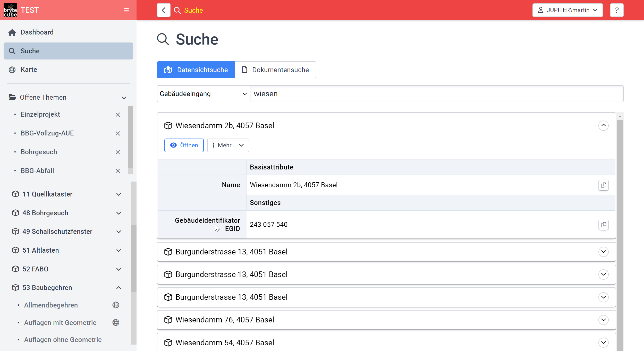Click Öffnen button for Wiesendamm 2b
This screenshot has width=644, height=351.
pos(184,145)
